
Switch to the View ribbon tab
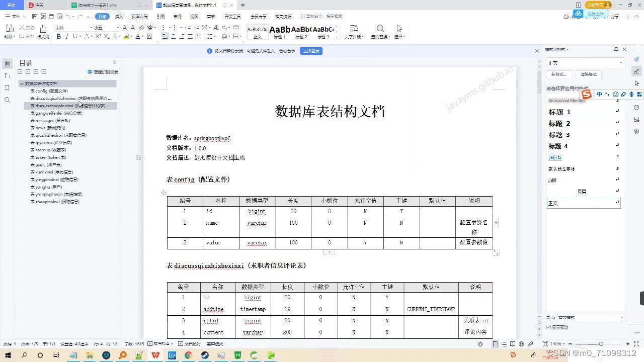194,17
